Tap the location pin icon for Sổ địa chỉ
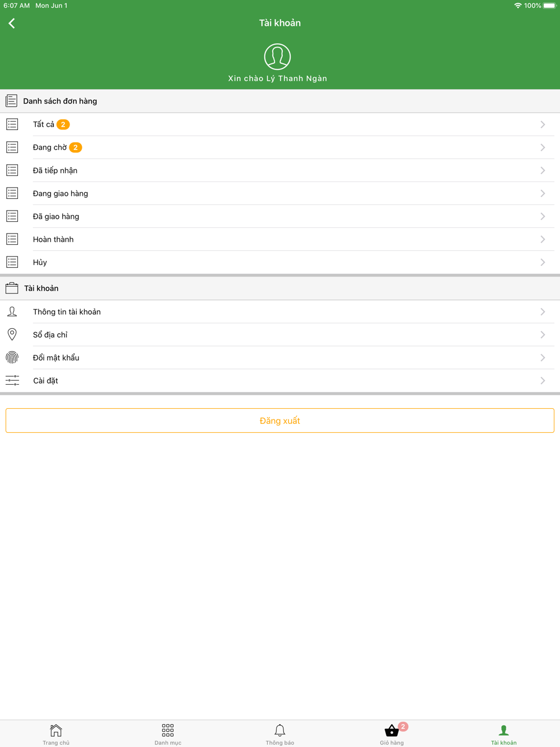Screen dimensions: 560x747 click(12, 334)
